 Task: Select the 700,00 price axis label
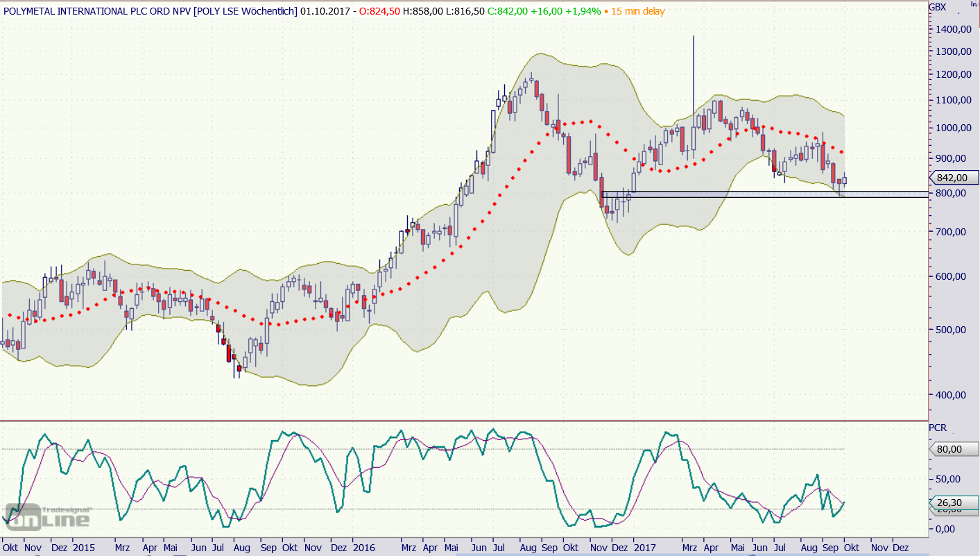(x=952, y=232)
